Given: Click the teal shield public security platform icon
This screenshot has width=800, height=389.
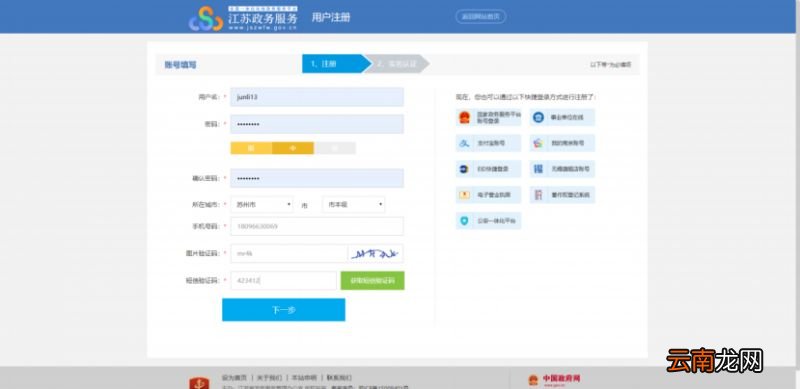Looking at the screenshot, I should click(x=464, y=221).
